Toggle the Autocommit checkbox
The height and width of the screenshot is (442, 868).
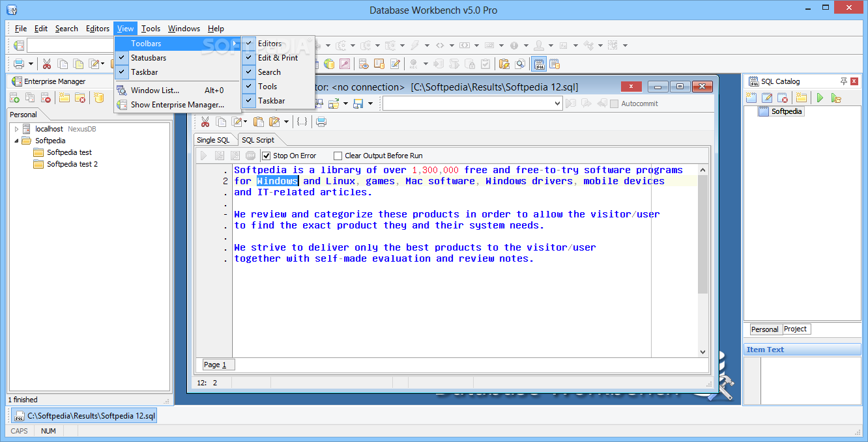click(x=614, y=104)
